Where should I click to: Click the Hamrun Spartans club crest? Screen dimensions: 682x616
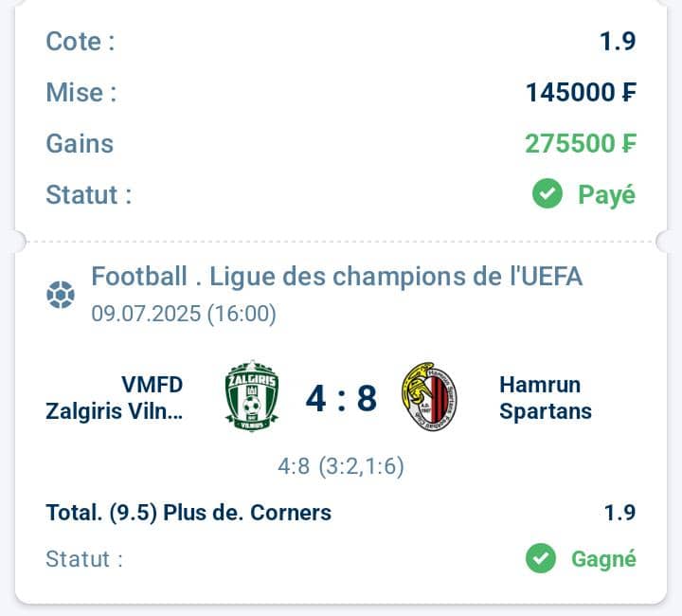pyautogui.click(x=429, y=397)
